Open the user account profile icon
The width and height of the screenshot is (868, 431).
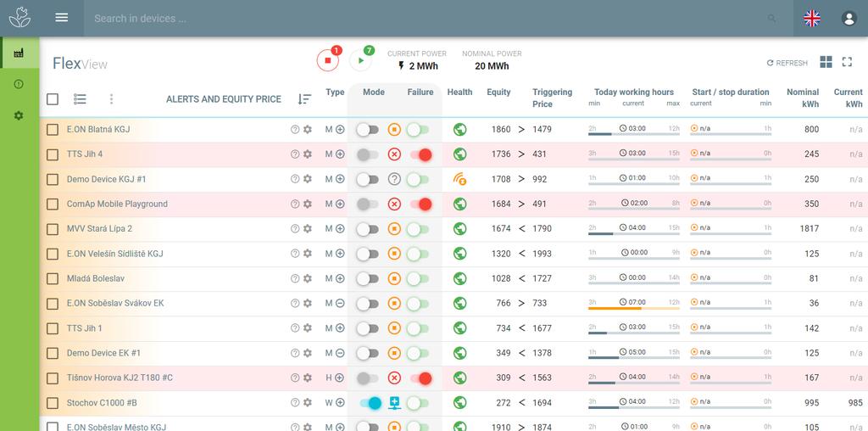pos(849,19)
